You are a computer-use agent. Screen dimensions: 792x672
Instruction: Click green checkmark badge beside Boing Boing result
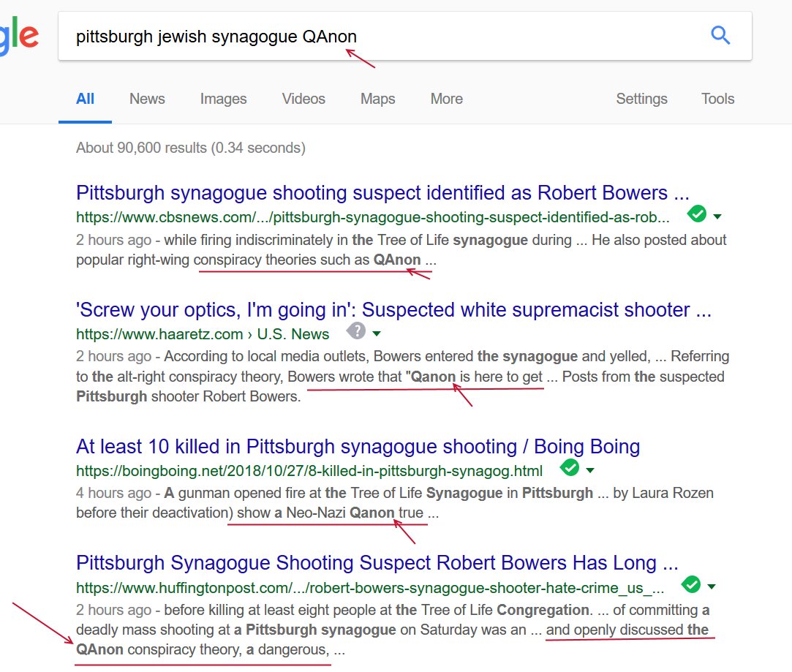570,467
